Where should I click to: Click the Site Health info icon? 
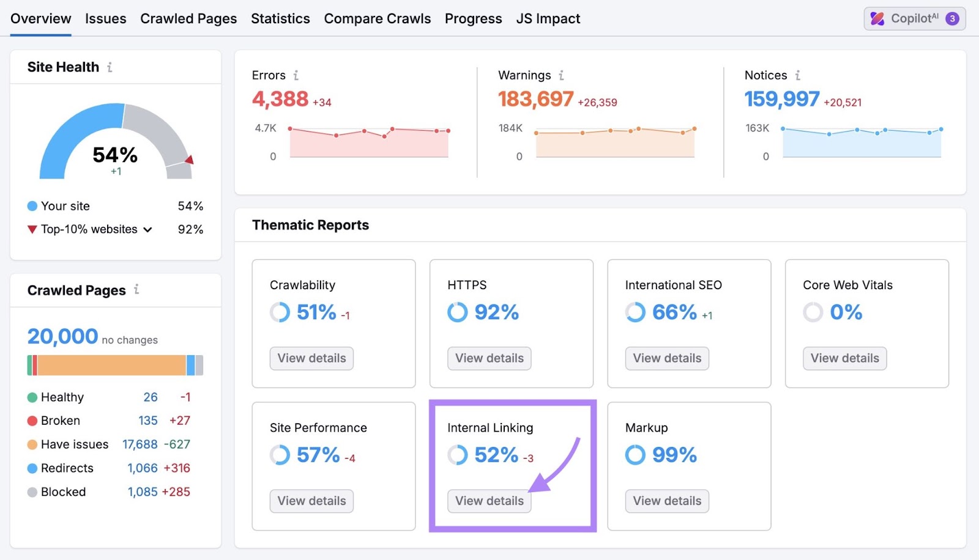click(x=110, y=67)
